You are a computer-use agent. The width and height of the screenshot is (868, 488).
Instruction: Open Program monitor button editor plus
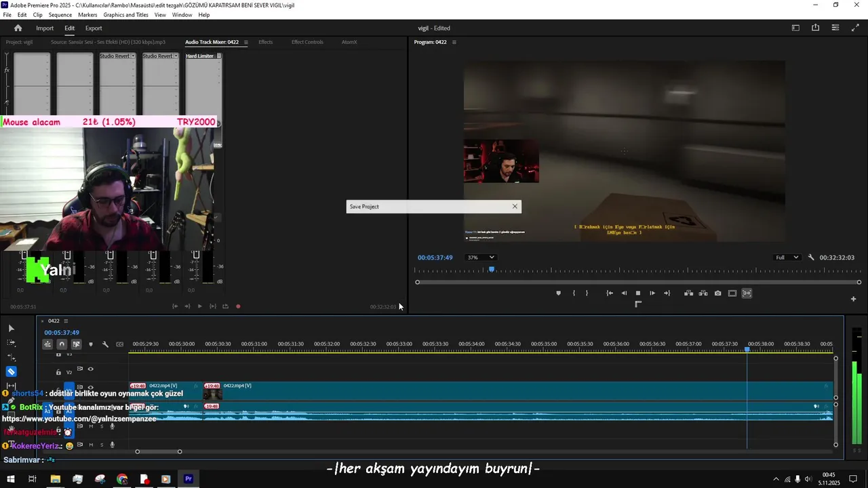[x=853, y=299]
